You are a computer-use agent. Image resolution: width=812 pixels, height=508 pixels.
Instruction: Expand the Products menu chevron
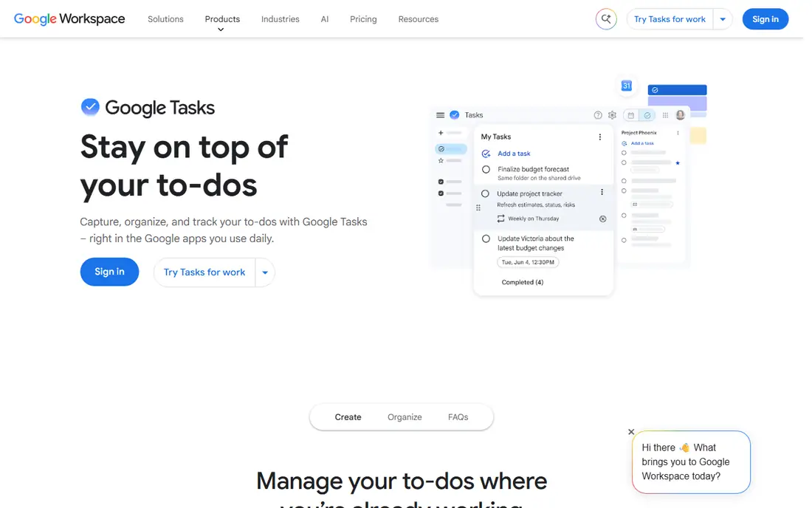click(x=221, y=30)
